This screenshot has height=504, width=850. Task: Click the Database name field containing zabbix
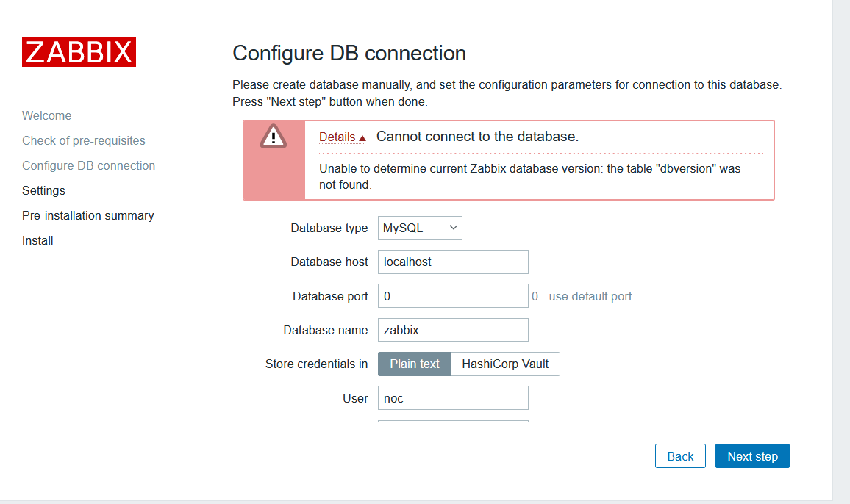(453, 330)
